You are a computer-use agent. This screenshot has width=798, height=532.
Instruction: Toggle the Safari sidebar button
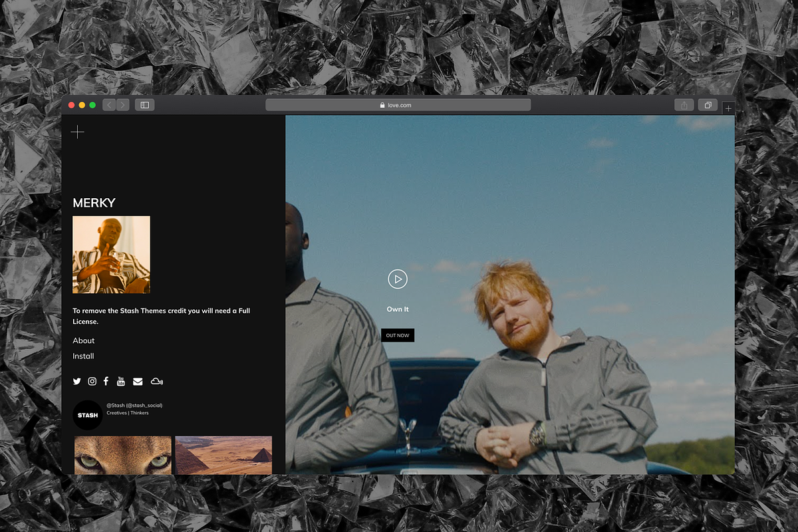click(144, 105)
